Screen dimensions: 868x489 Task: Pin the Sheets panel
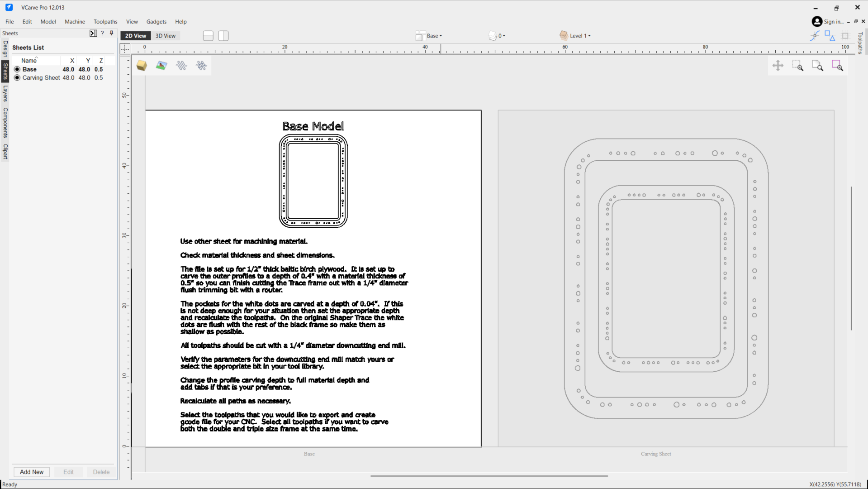(111, 33)
